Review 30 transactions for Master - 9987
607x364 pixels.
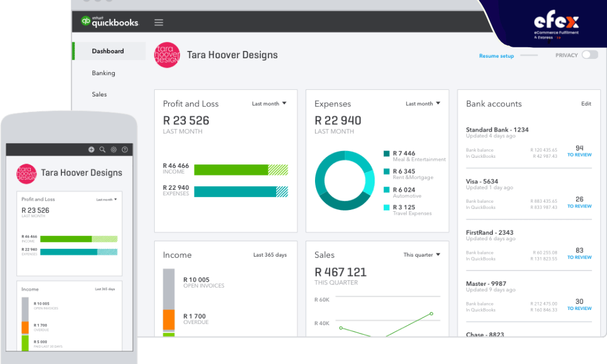coord(579,305)
